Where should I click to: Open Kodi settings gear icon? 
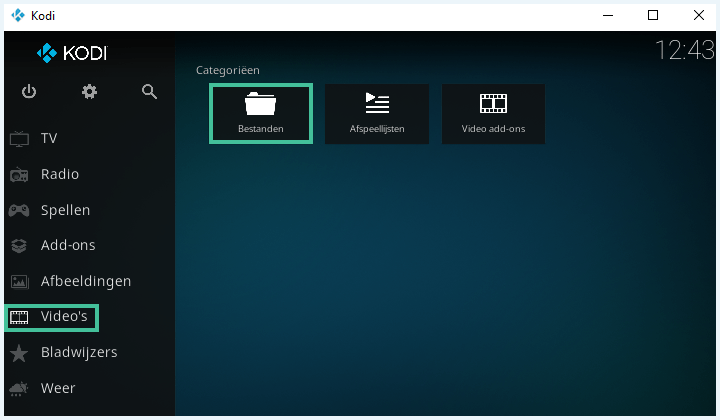pos(89,91)
